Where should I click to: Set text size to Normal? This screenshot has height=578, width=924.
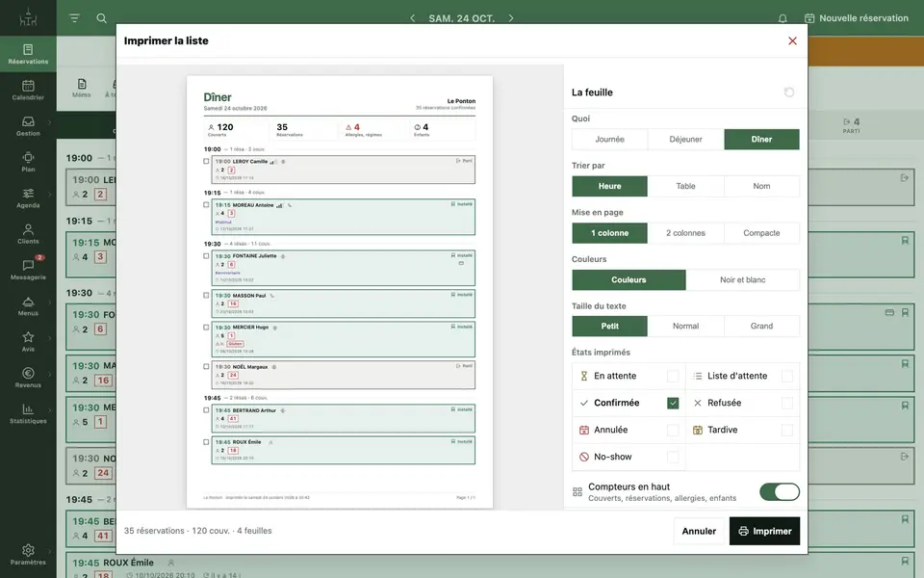point(685,327)
